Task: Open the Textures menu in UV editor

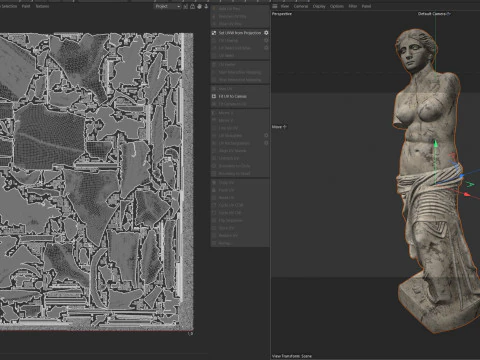Action: pyautogui.click(x=42, y=6)
